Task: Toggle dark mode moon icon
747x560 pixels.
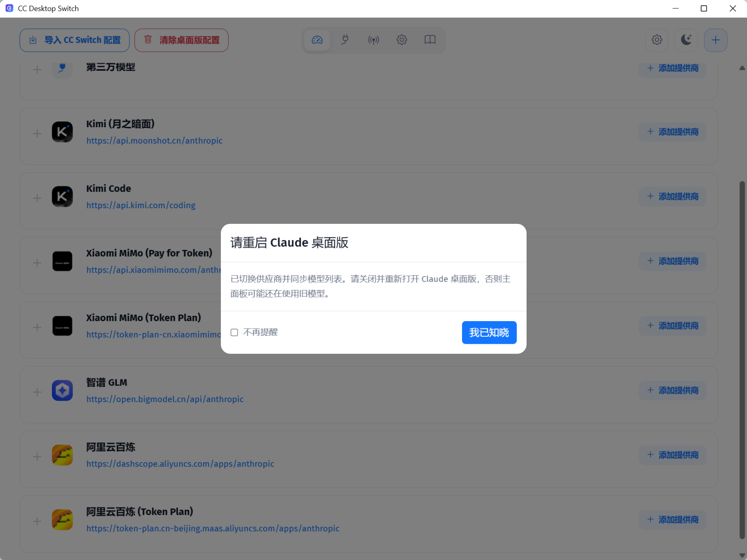Action: pos(686,40)
